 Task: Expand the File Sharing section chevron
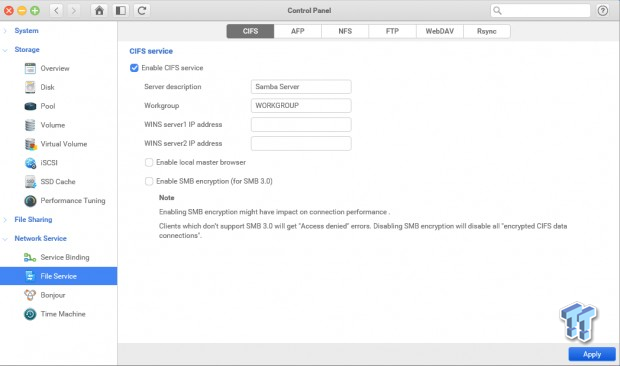5,220
